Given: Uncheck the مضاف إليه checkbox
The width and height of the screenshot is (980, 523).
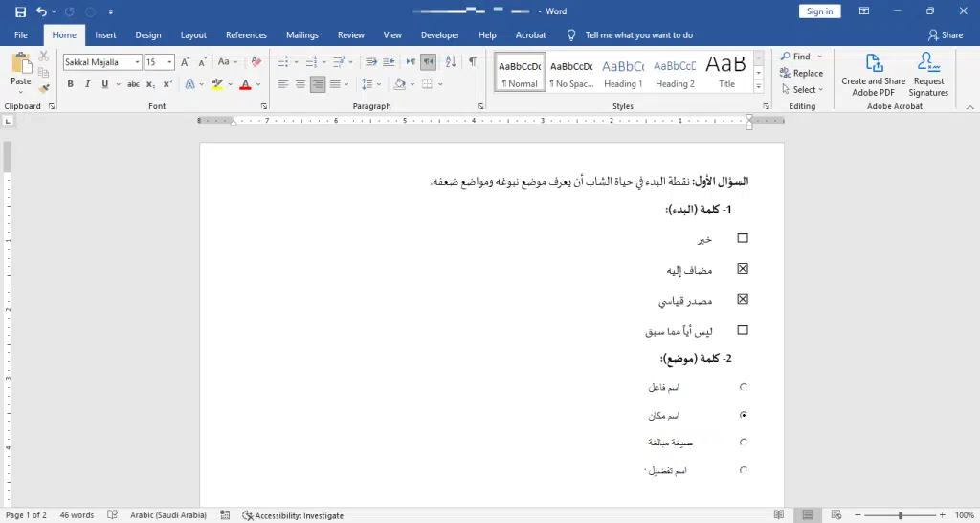Looking at the screenshot, I should click(x=743, y=269).
